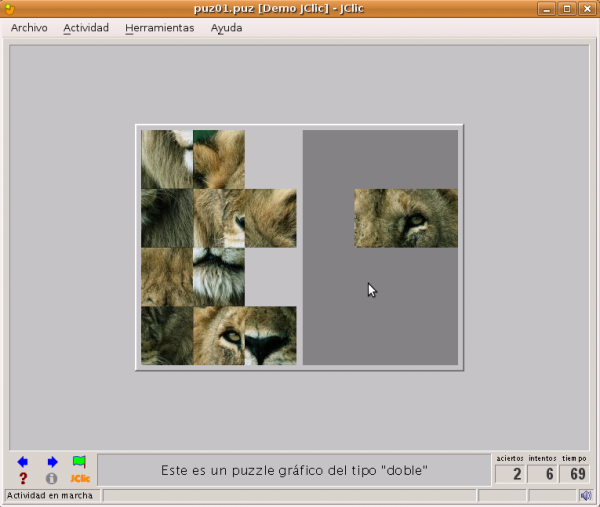Viewport: 600px width, 507px height.
Task: Click the JClic icon in title bar
Action: [10, 9]
